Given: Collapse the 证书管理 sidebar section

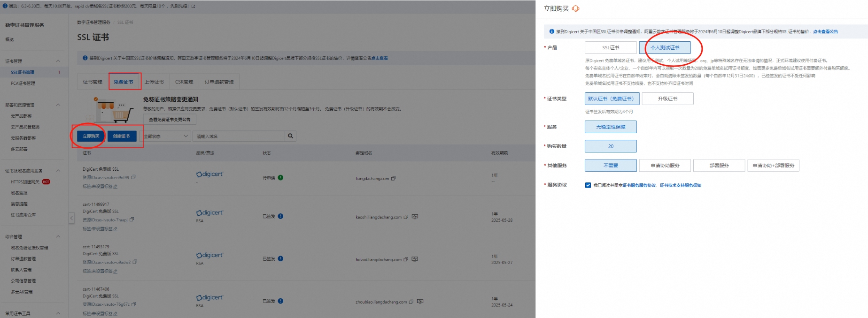Looking at the screenshot, I should pos(58,61).
